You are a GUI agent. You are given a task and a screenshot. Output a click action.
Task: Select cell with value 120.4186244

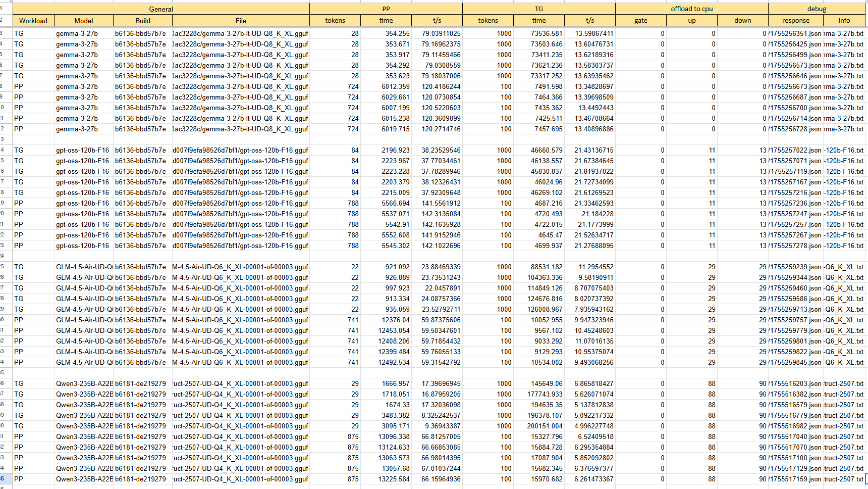click(x=437, y=86)
